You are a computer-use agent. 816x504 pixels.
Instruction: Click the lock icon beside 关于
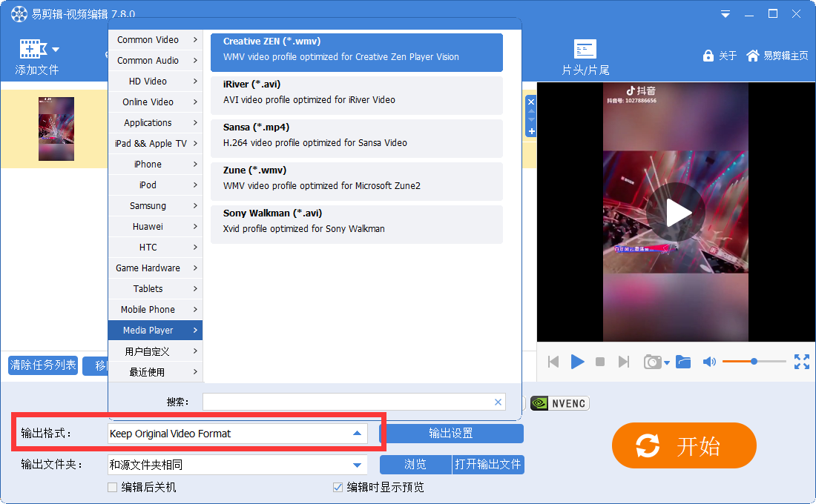pyautogui.click(x=708, y=56)
